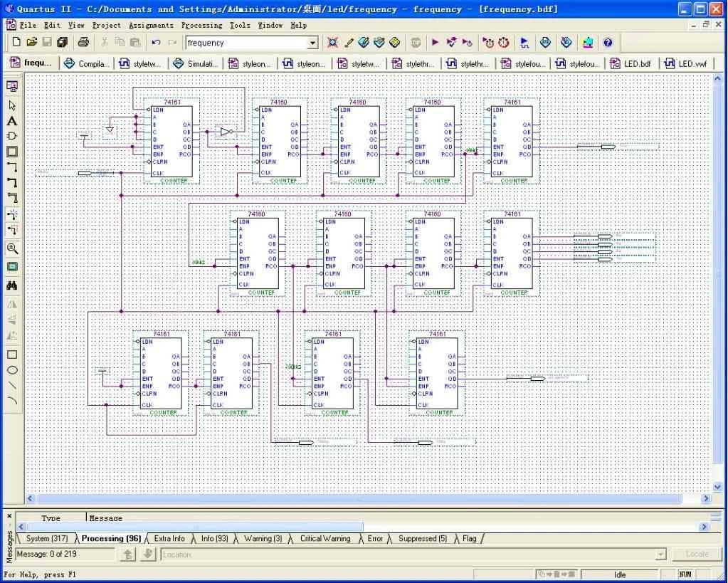The image size is (728, 583).
Task: Select the top-left 74161 counter block
Action: click(172, 141)
